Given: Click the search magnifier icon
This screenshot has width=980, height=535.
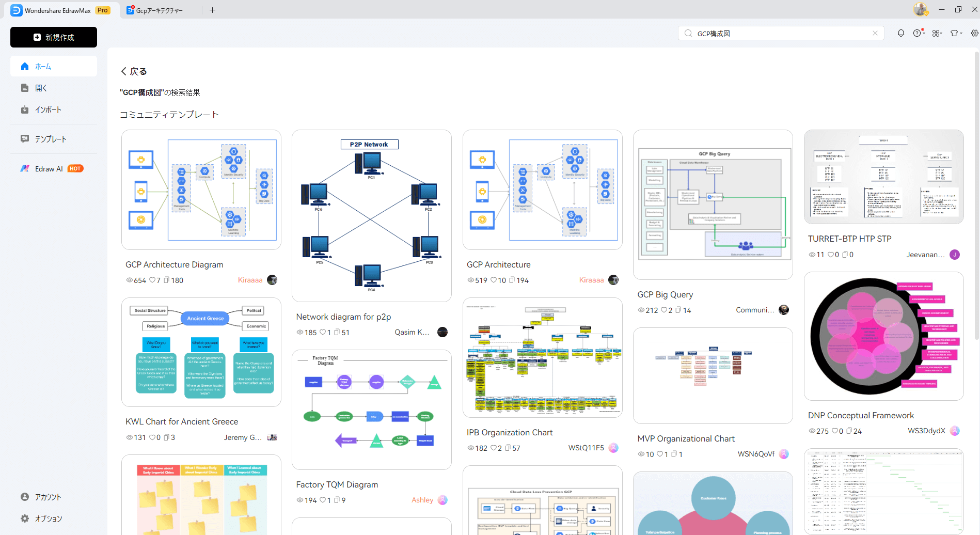Looking at the screenshot, I should [x=688, y=33].
